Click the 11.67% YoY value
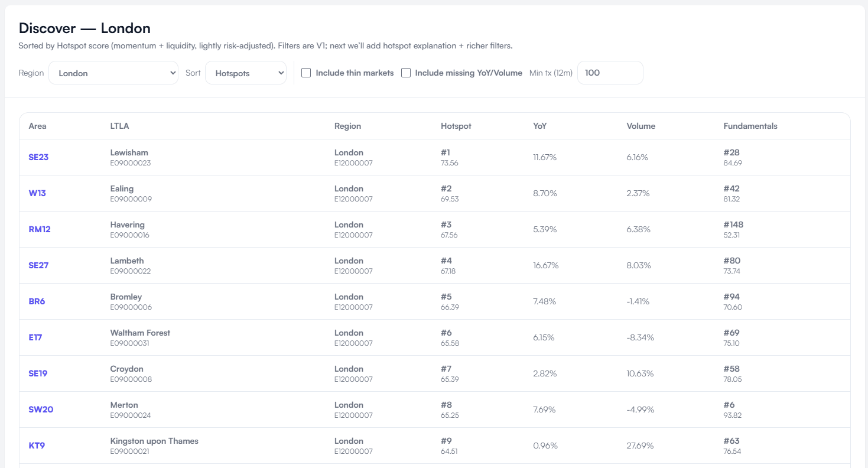The image size is (868, 468). [545, 157]
